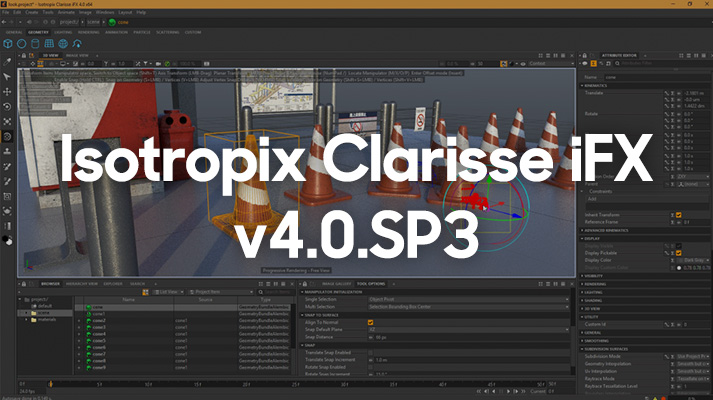Viewport: 713px width, 400px height.
Task: Expand the materials folder in project tree
Action: tap(27, 320)
